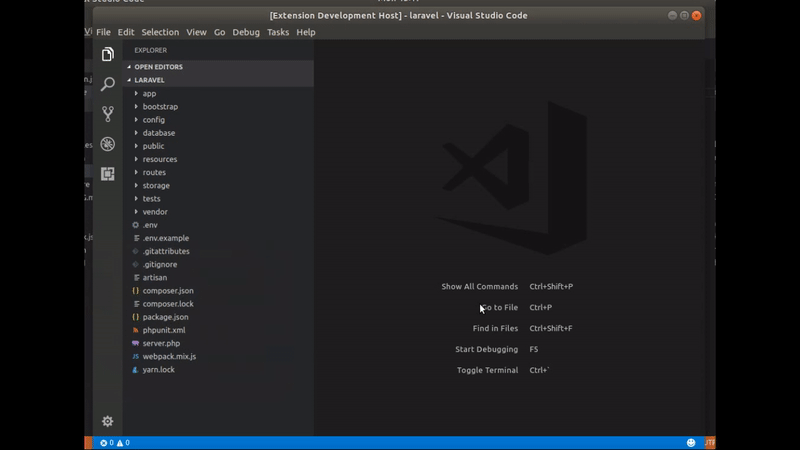
Task: Select the .env file name
Action: click(x=150, y=225)
